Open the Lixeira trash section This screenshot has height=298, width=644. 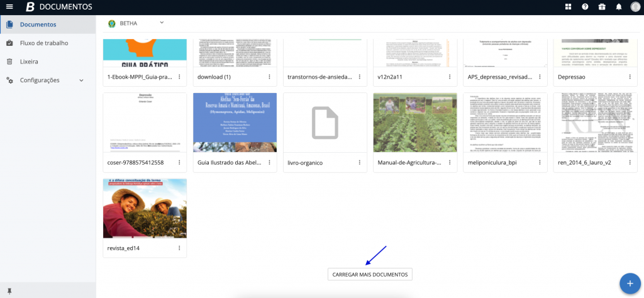click(x=29, y=62)
